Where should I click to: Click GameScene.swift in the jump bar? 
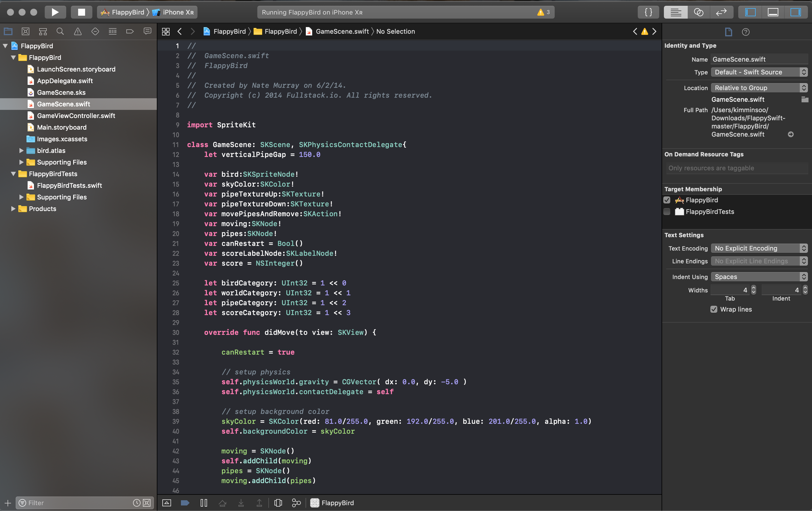pyautogui.click(x=342, y=31)
